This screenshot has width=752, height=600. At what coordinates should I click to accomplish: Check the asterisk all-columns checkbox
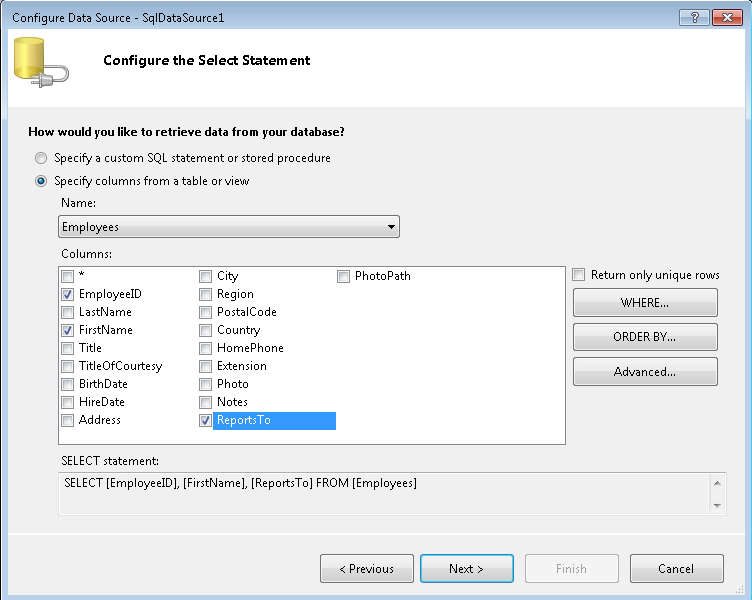(68, 276)
